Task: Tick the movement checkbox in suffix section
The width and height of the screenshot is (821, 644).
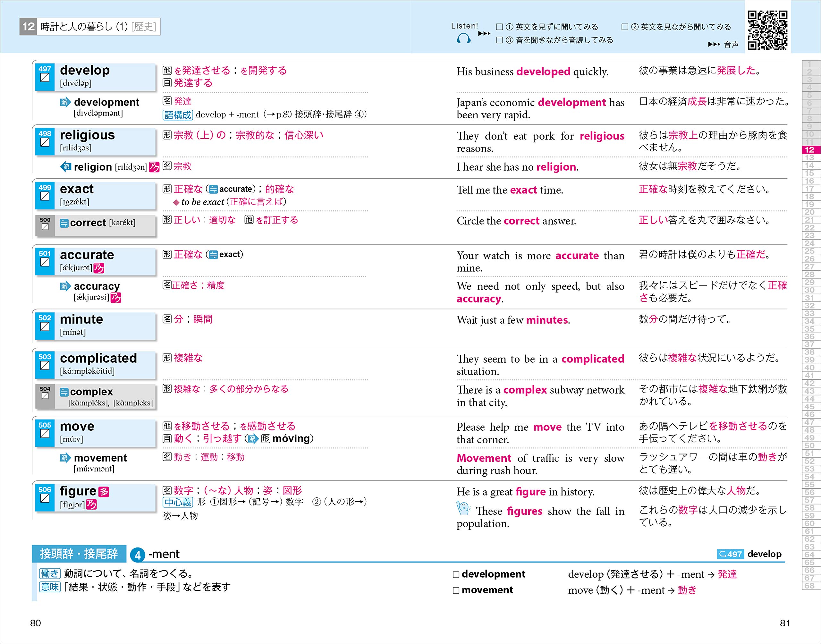Action: click(456, 590)
